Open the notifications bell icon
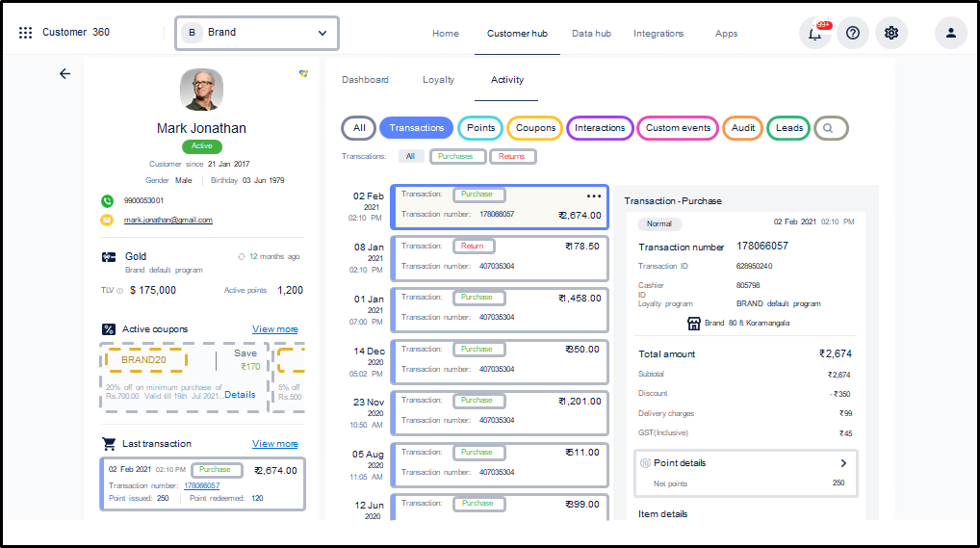Image resolution: width=980 pixels, height=548 pixels. 815,33
